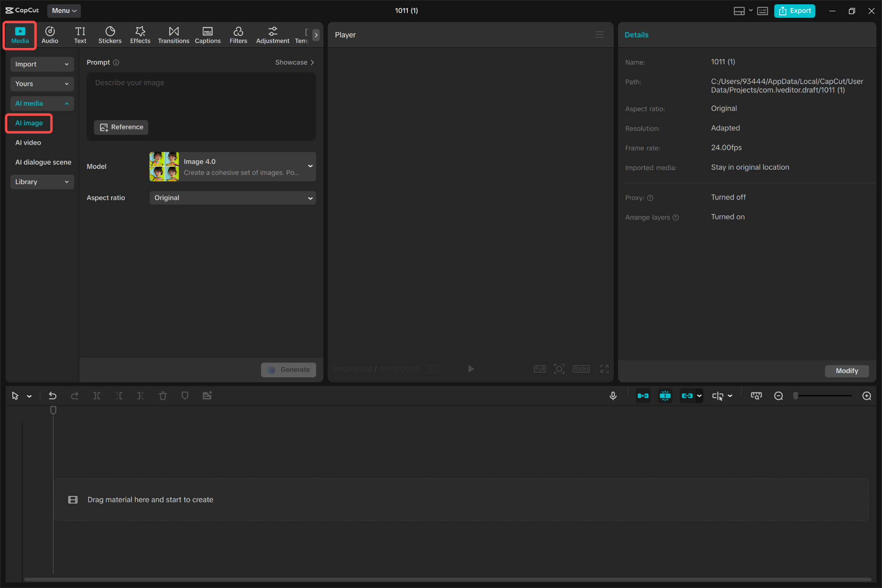The width and height of the screenshot is (882, 588).
Task: Expand the Library section
Action: point(42,182)
